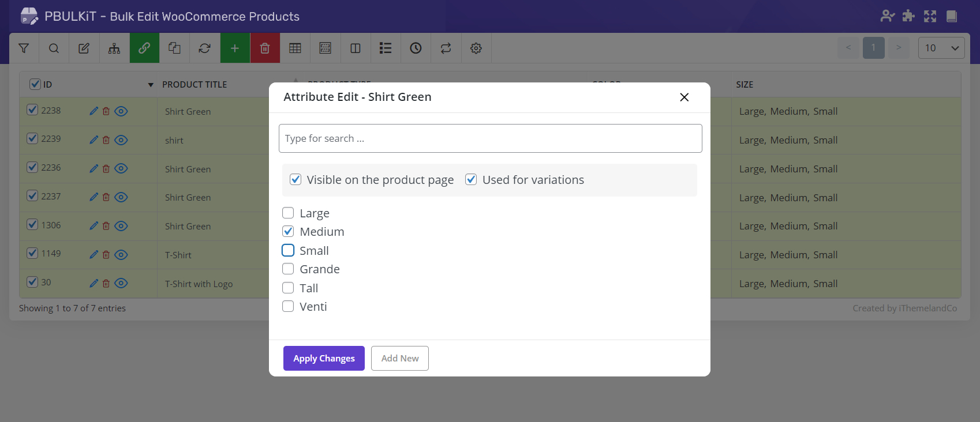Toggle eye visibility icon for product 2239
Screen dimensions: 980x422
[121, 140]
